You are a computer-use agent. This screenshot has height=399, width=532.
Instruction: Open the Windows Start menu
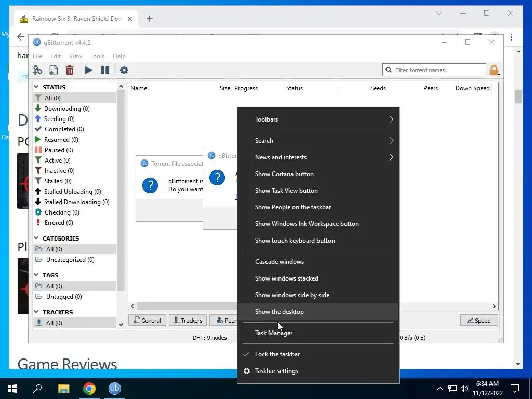pyautogui.click(x=12, y=389)
